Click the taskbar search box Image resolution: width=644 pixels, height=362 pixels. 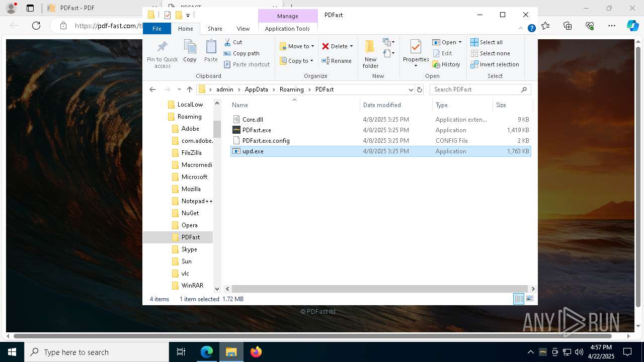point(97,352)
